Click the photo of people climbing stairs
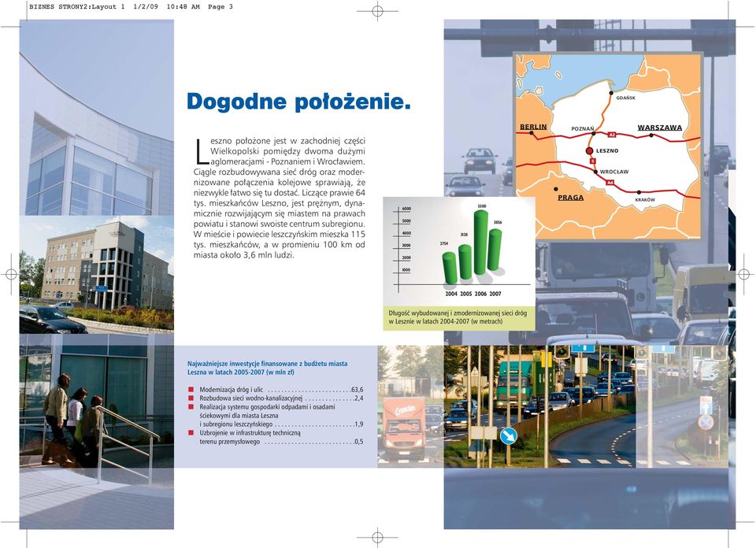 point(96,431)
